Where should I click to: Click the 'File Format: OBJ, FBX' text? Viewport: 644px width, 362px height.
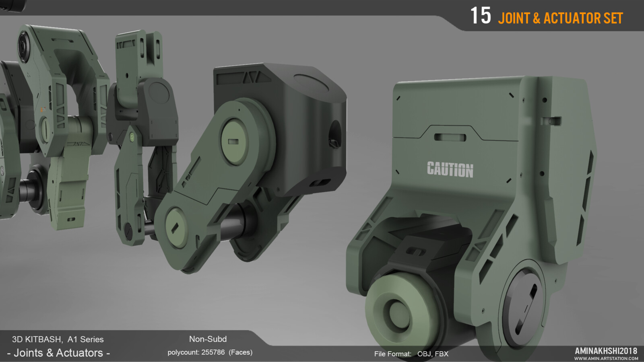411,354
